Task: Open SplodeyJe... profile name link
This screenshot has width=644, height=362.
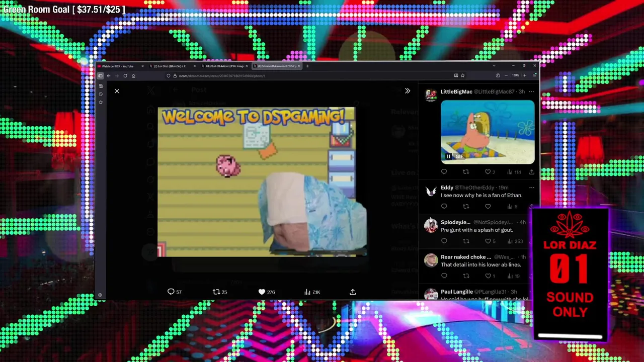Action: click(455, 222)
